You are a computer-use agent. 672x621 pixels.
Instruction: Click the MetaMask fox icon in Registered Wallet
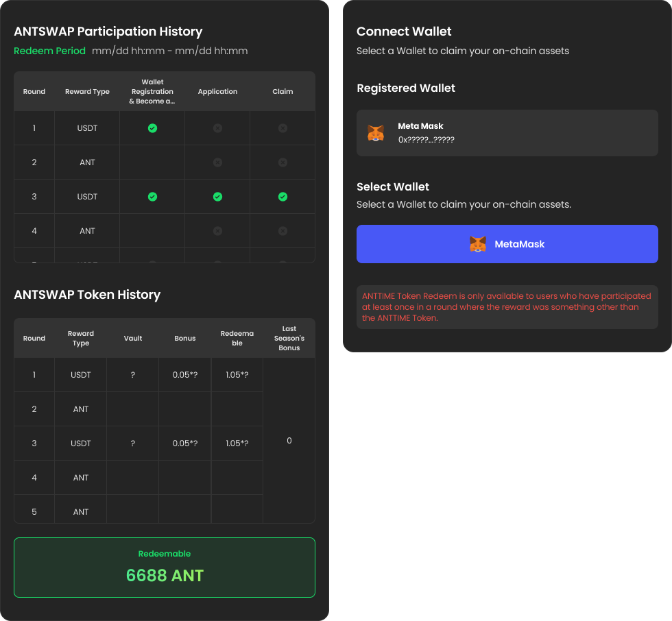pos(376,133)
